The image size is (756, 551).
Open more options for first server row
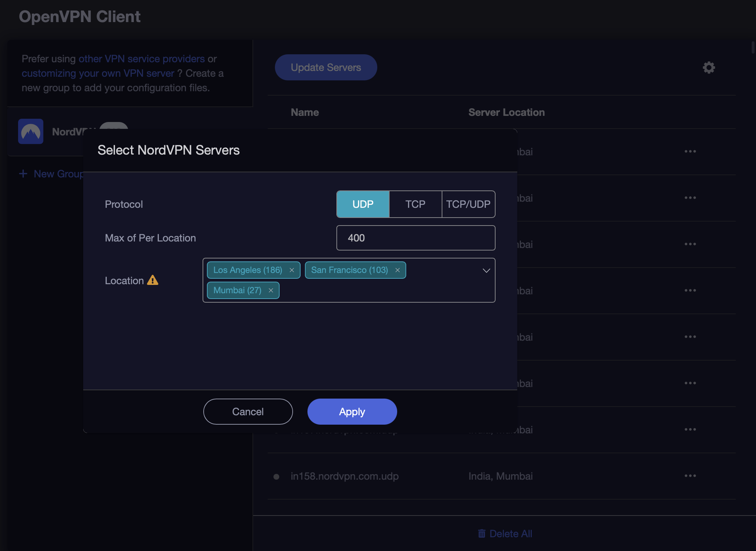[690, 151]
